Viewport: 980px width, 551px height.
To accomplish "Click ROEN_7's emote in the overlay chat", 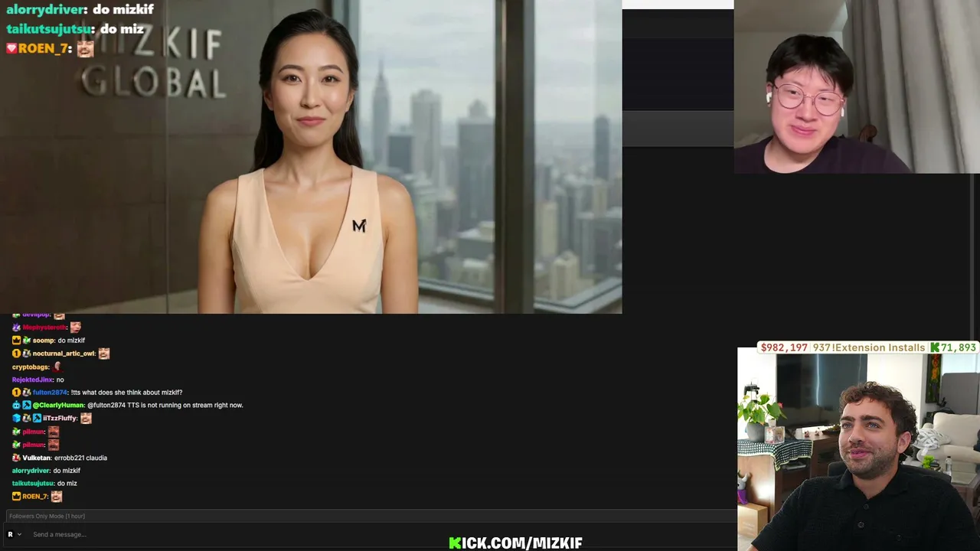I will pos(85,48).
